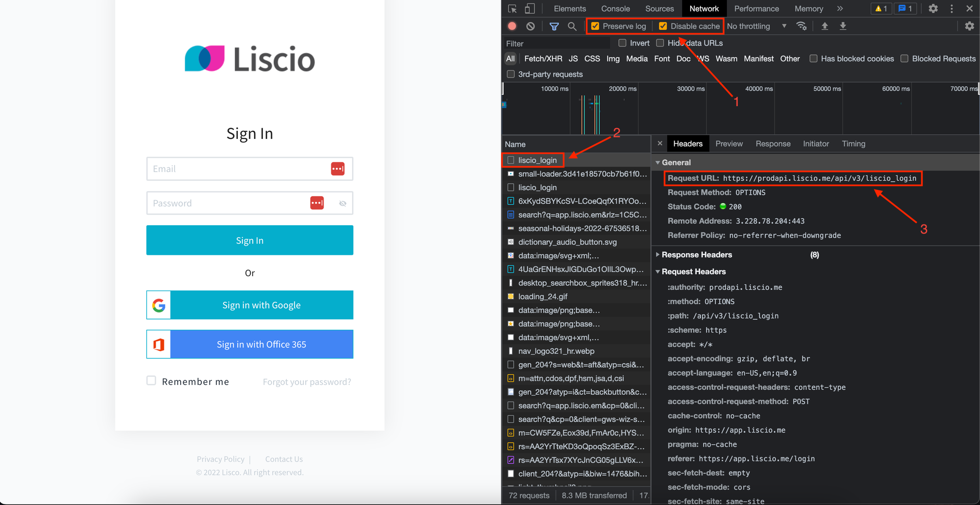Filter requests by JS type

[x=573, y=59]
